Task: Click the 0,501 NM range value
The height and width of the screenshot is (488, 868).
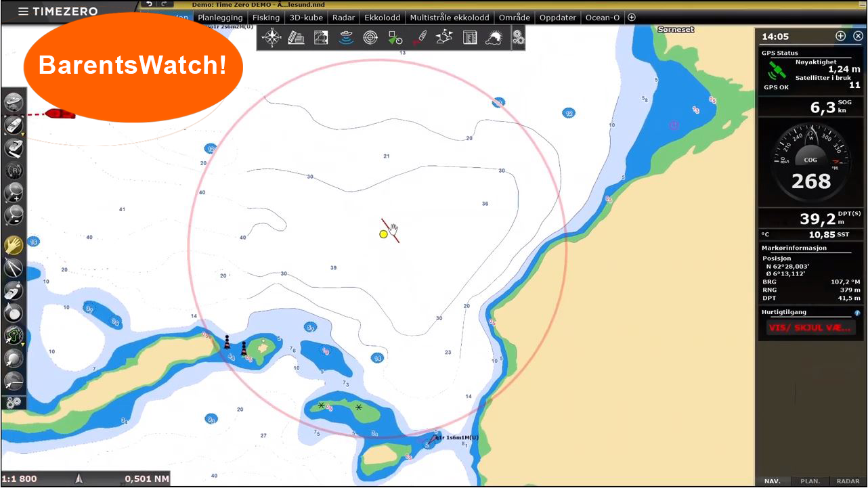Action: click(x=147, y=479)
